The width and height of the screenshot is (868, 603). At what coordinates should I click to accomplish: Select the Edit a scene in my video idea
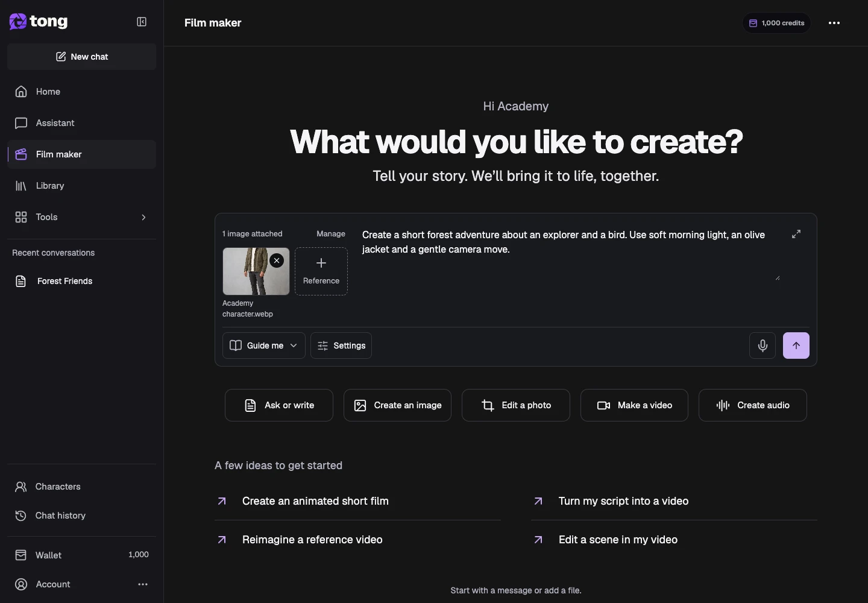[x=674, y=540]
